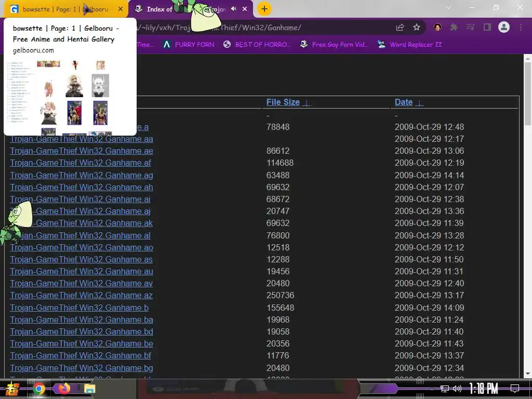532x399 pixels.
Task: Open the Free Gay Porn Vid... bookmark
Action: click(x=335, y=45)
